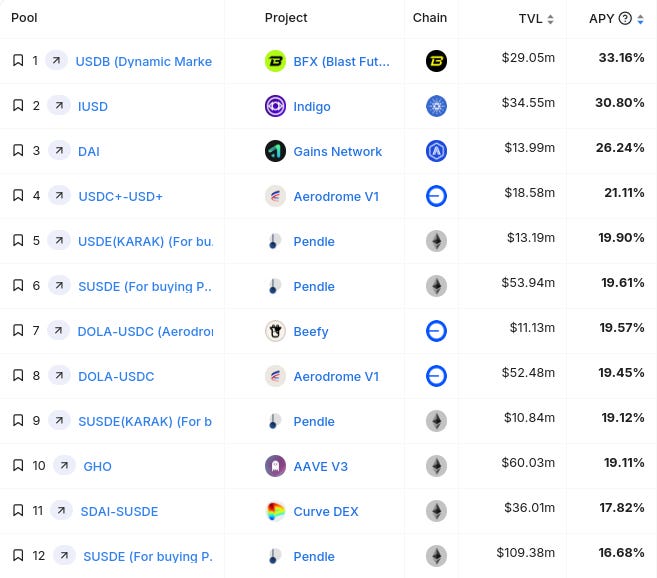Open the GHO pool link
Image resolution: width=657 pixels, height=578 pixels.
[98, 467]
